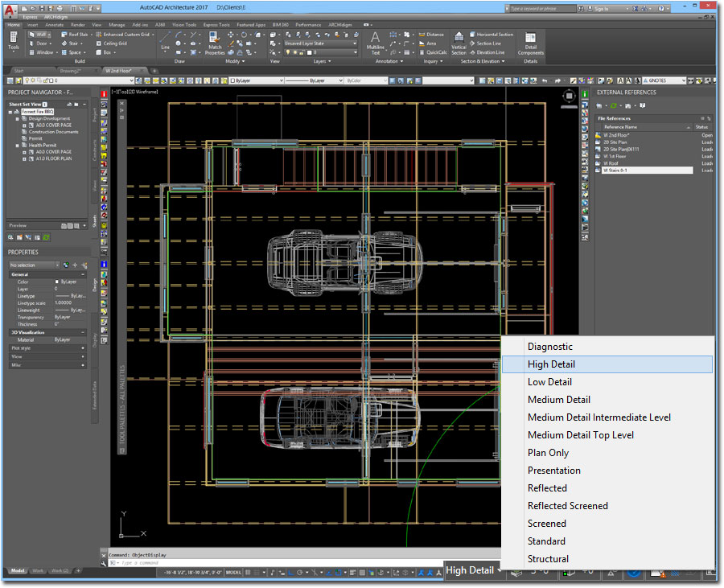Select Reflected Screened display configuration
Viewport: 724px width, 588px height.
(x=567, y=506)
